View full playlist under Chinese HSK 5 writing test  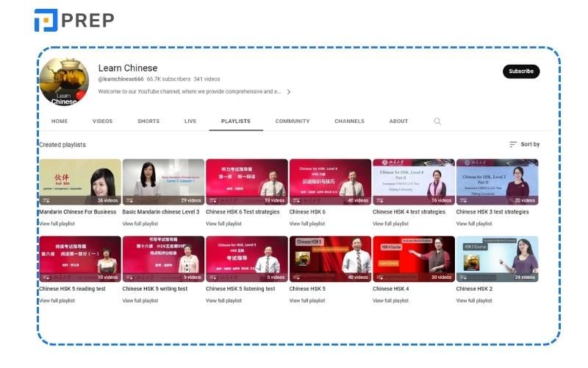(x=140, y=301)
